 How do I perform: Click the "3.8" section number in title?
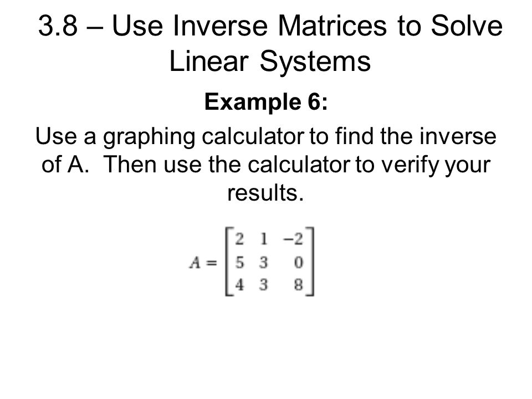pos(58,26)
